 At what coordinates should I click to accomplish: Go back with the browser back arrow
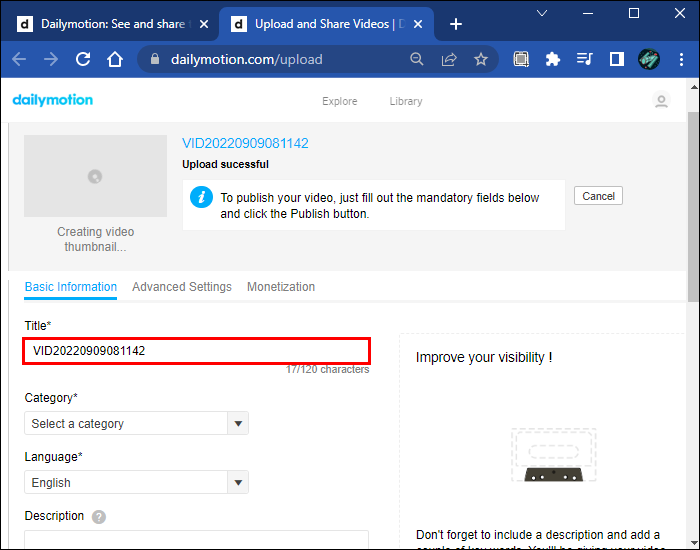click(19, 59)
